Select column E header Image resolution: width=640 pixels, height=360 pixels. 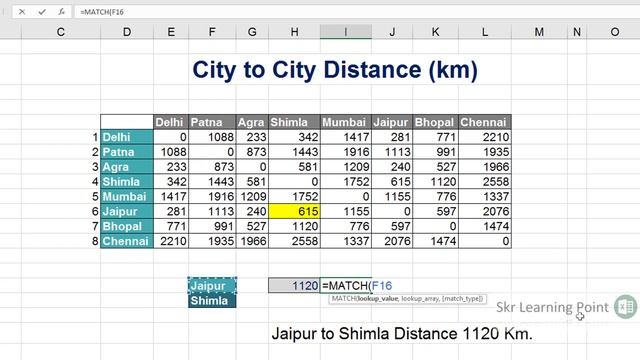(171, 32)
